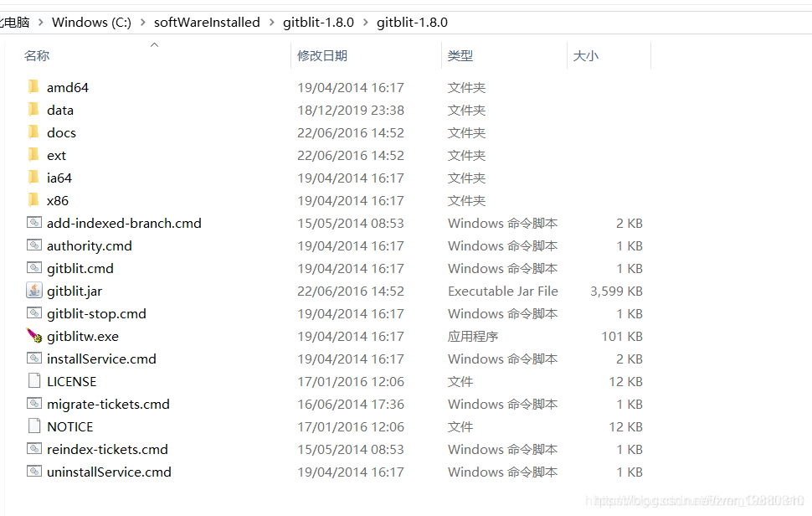The height and width of the screenshot is (516, 812).
Task: Select file name NOTICE
Action: click(x=70, y=427)
